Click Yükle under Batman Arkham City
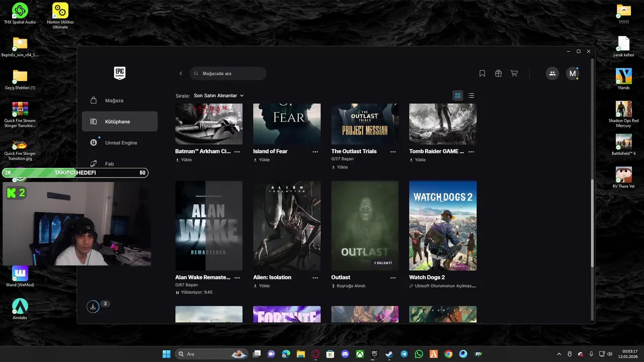This screenshot has height=362, width=644. tap(183, 160)
